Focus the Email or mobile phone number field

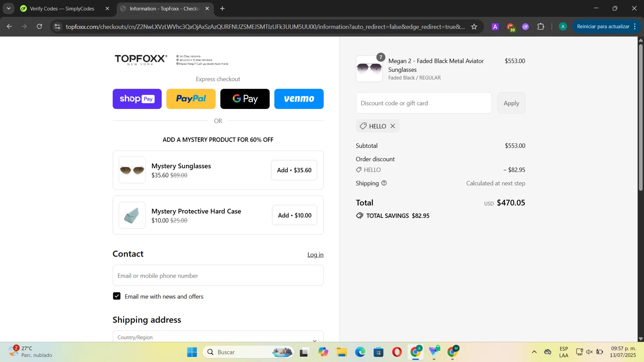pyautogui.click(x=218, y=275)
